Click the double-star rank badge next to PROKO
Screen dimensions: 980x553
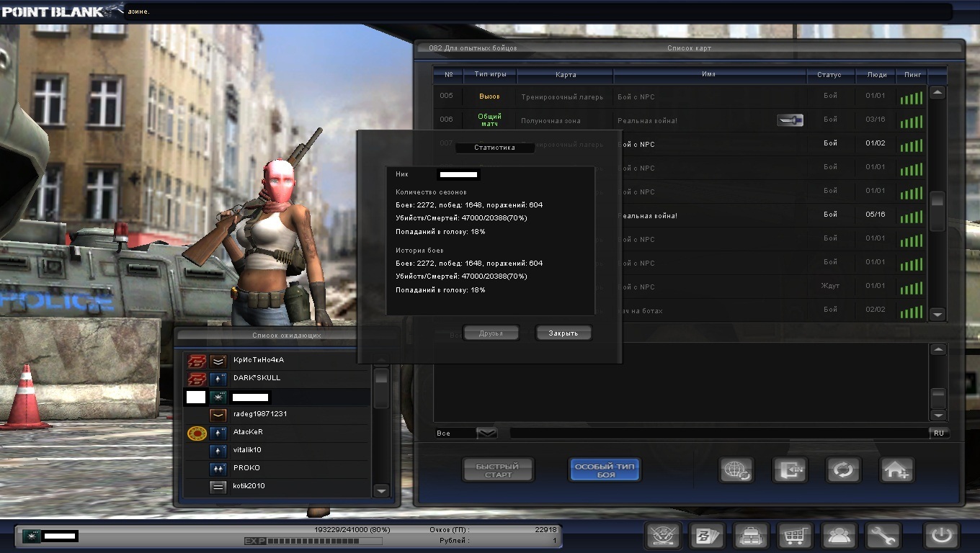click(x=218, y=469)
